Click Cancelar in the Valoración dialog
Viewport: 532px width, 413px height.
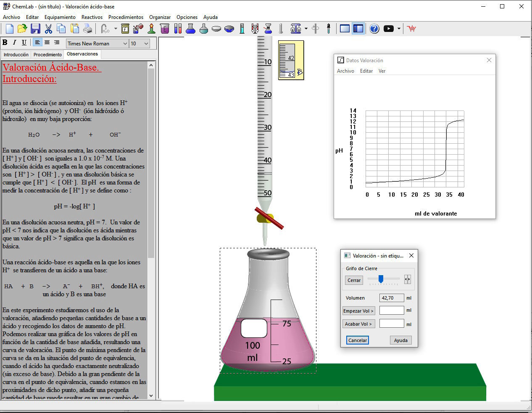pyautogui.click(x=358, y=340)
